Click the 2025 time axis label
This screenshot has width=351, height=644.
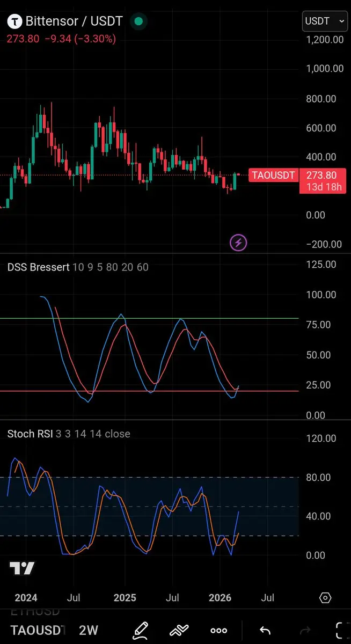125,598
